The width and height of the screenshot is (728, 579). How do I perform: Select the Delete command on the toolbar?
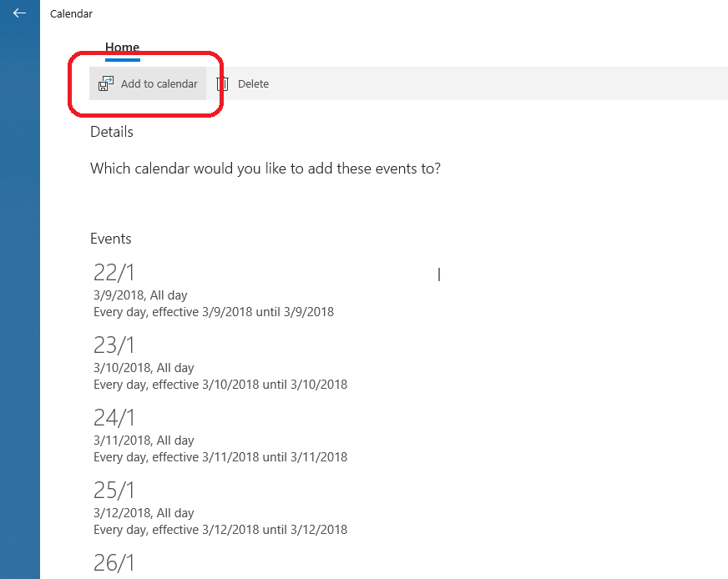[243, 83]
